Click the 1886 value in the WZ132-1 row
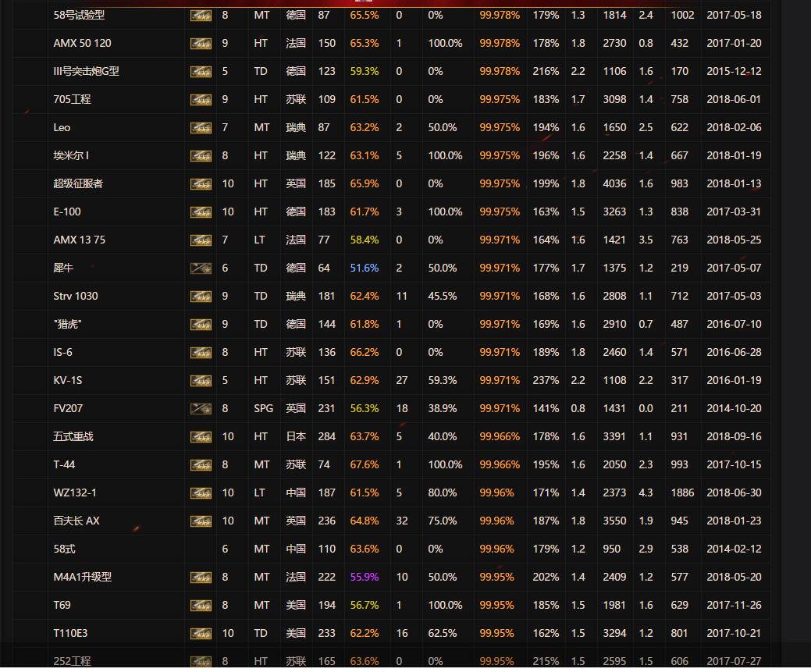This screenshot has height=672, width=811. 682,492
